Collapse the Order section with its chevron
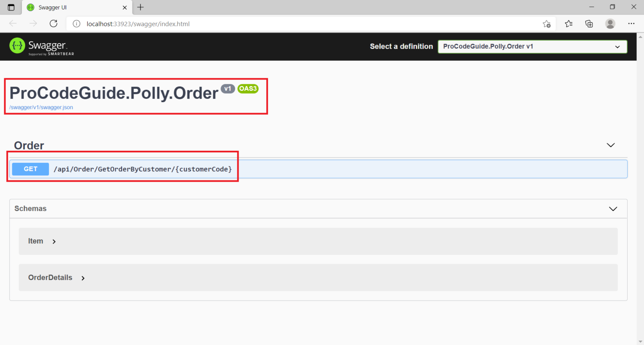Screen dimensions: 644x345 pyautogui.click(x=610, y=145)
